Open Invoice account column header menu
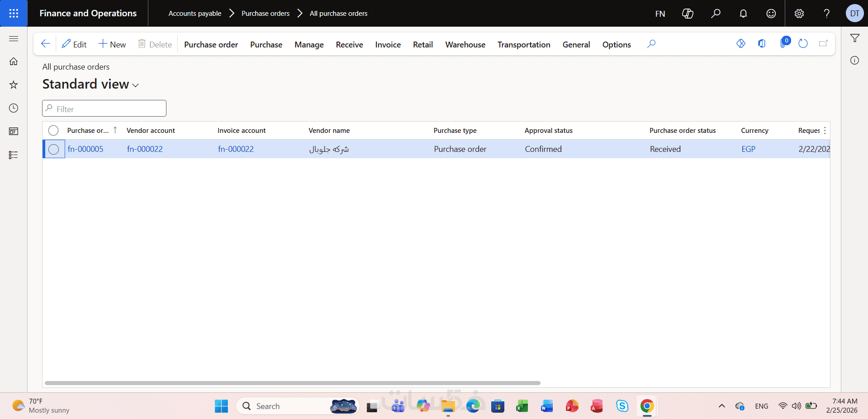 click(242, 130)
